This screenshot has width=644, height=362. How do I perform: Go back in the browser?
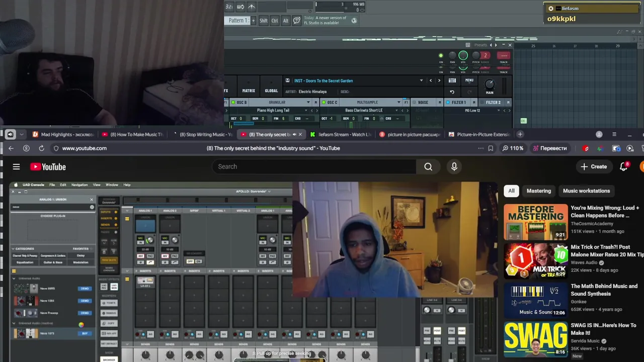(x=11, y=148)
